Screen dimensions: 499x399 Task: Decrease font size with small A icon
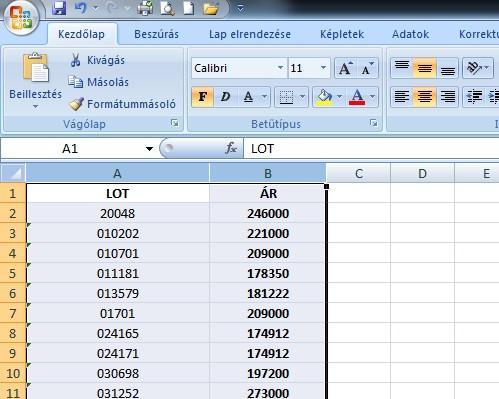point(368,68)
